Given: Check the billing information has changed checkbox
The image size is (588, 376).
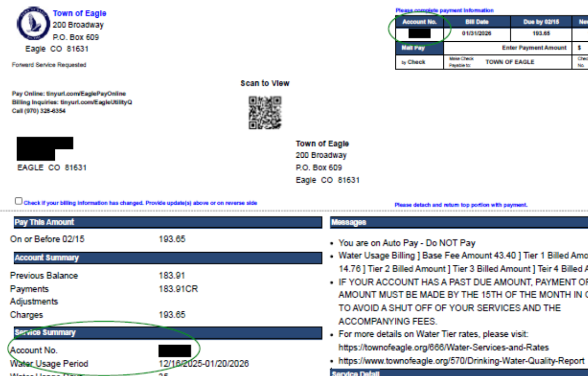Looking at the screenshot, I should point(18,201).
